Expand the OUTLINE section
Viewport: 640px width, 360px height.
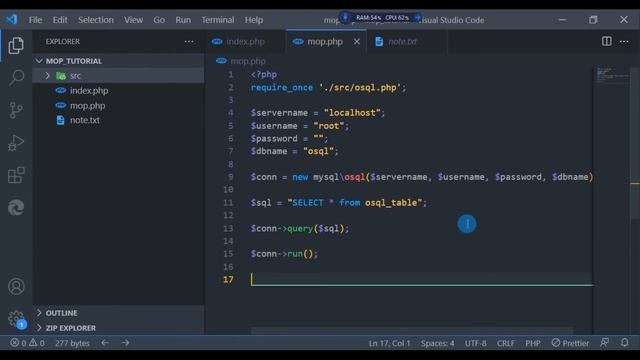[39, 313]
